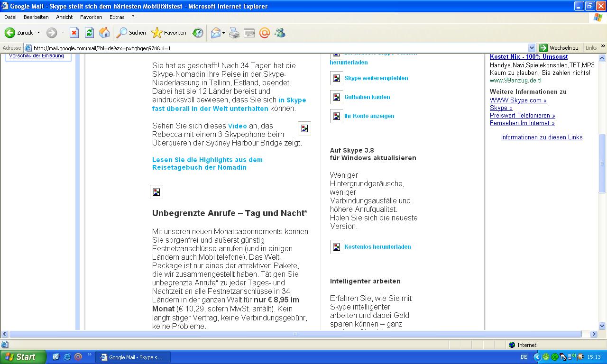
Task: Expand the Links toolbar chevron
Action: click(x=603, y=46)
